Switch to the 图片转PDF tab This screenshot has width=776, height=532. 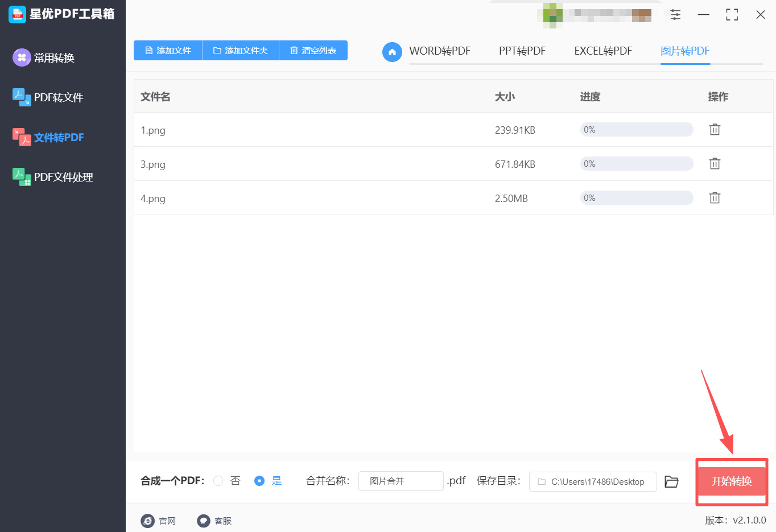[x=685, y=51]
